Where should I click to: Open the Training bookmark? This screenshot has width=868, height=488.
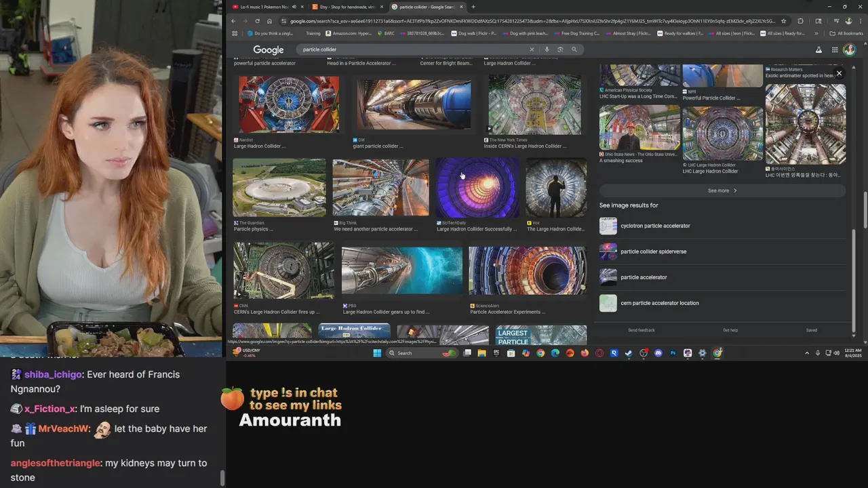[313, 33]
